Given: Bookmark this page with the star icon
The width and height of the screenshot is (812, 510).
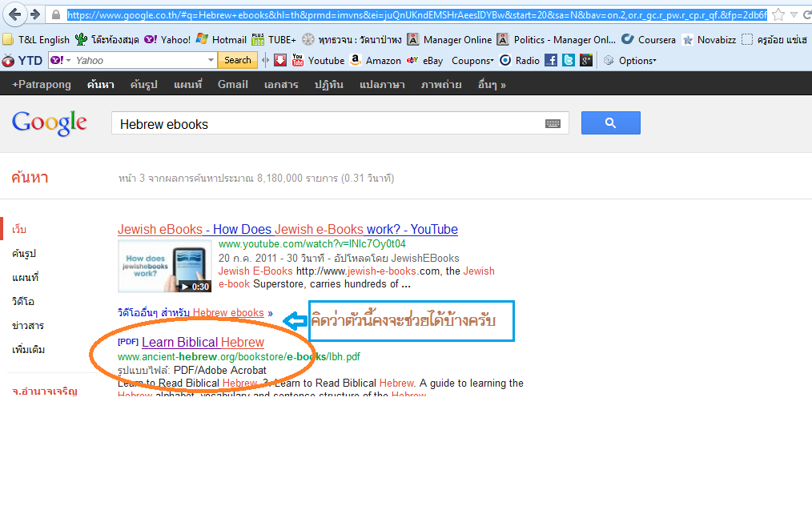Looking at the screenshot, I should (x=778, y=15).
